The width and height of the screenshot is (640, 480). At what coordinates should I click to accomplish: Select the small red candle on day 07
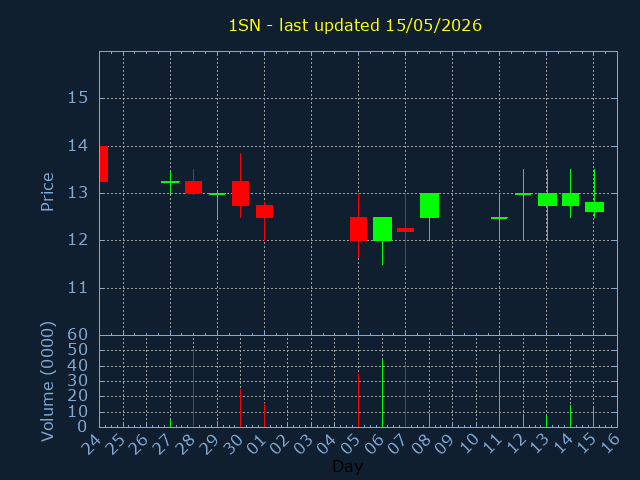pos(405,230)
